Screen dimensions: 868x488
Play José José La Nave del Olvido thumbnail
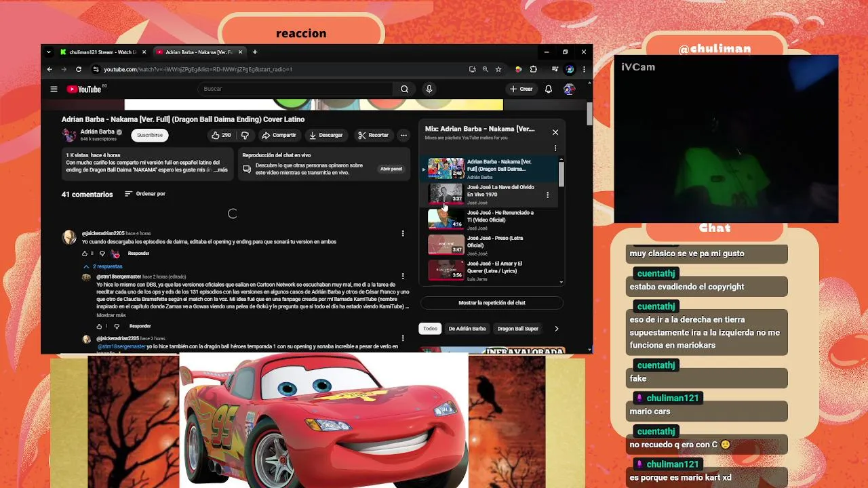pos(446,194)
